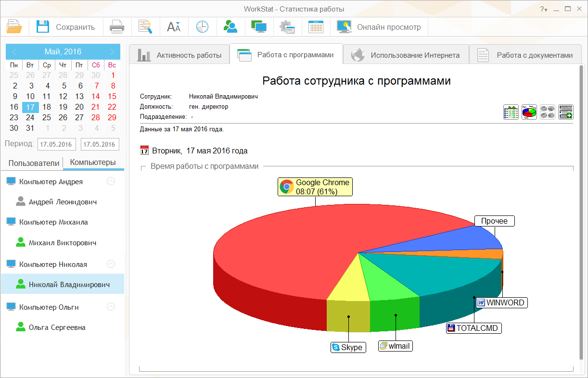Collapse Компьютер Ольги group

[x=111, y=306]
